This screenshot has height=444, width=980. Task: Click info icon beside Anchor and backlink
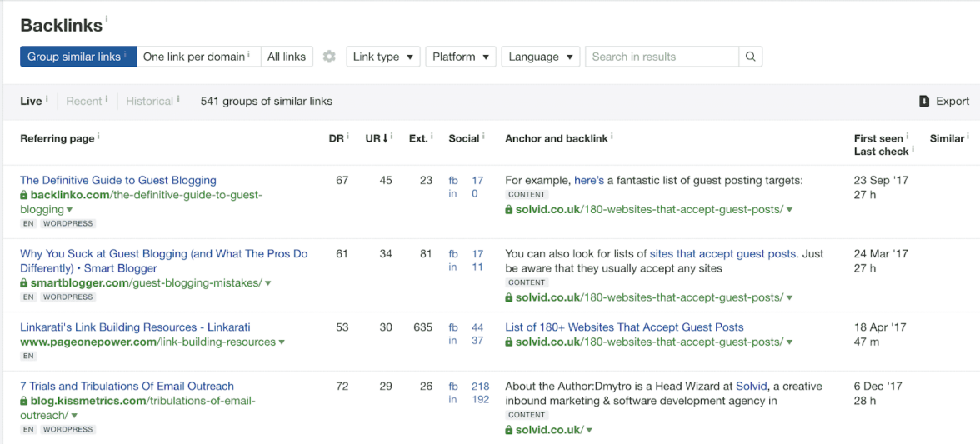point(612,137)
